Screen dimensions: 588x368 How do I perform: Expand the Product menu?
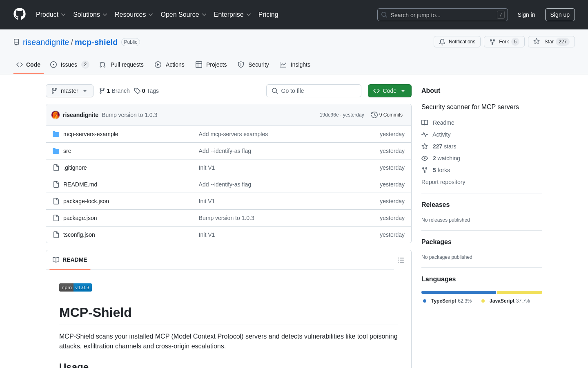point(51,15)
